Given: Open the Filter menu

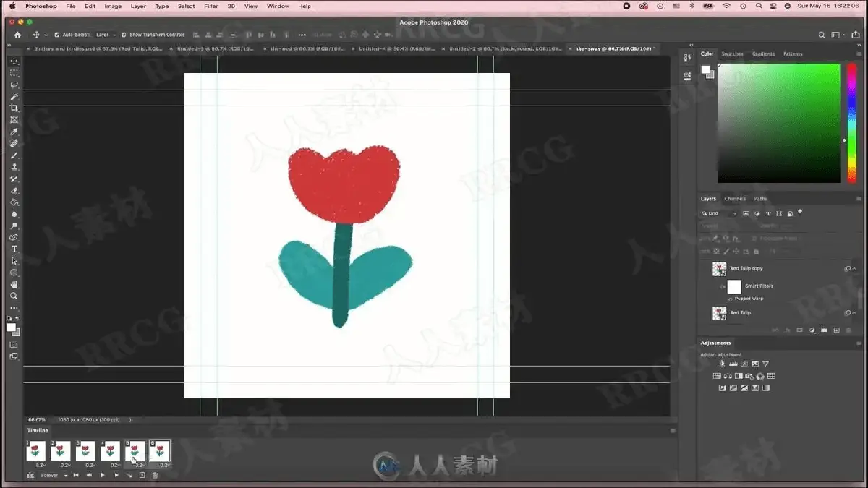Looking at the screenshot, I should [210, 6].
